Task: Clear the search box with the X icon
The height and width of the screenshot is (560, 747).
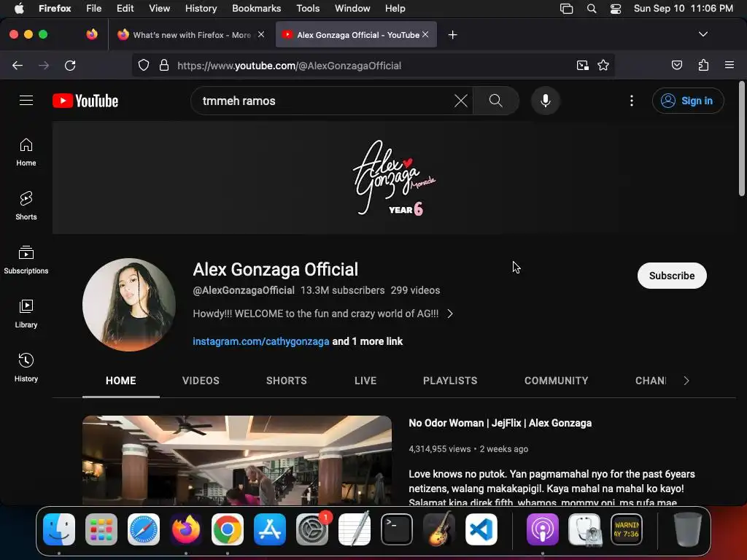Action: tap(461, 101)
